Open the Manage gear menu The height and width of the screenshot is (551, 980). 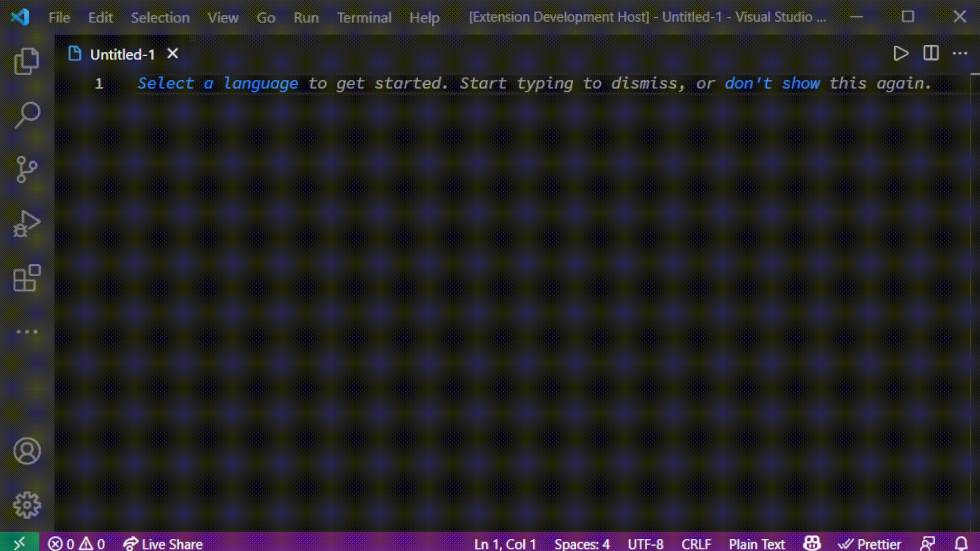point(27,505)
